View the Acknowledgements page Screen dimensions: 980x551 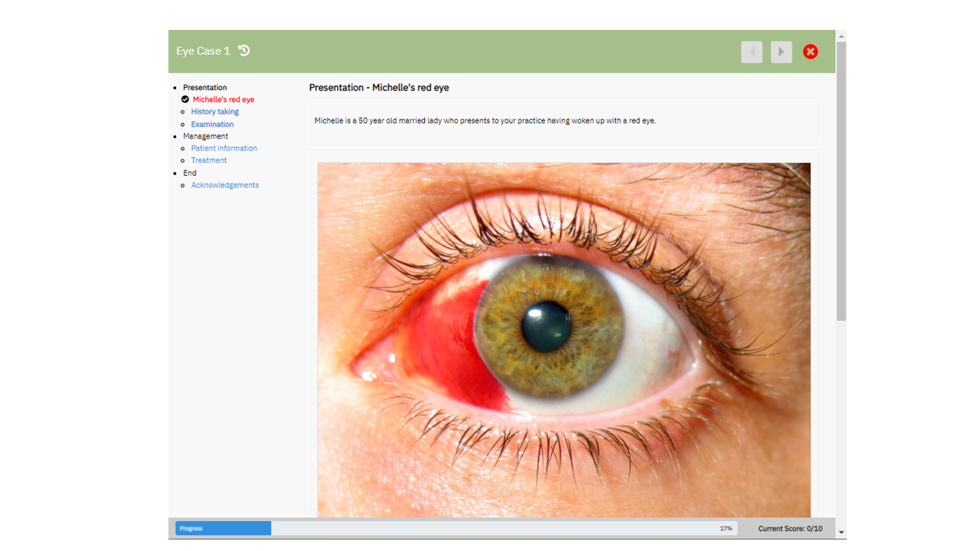[x=224, y=185]
